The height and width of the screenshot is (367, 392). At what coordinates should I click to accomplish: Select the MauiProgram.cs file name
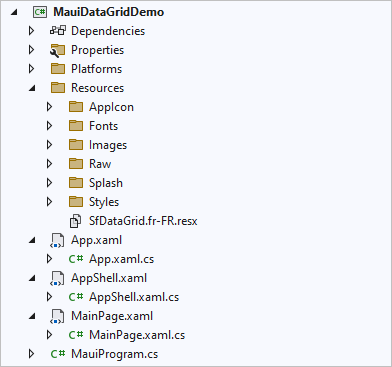point(114,354)
